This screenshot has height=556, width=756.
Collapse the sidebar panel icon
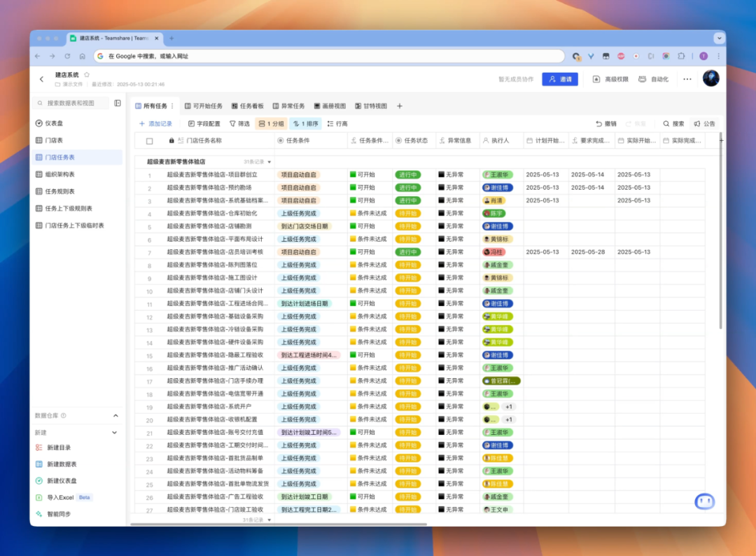117,103
